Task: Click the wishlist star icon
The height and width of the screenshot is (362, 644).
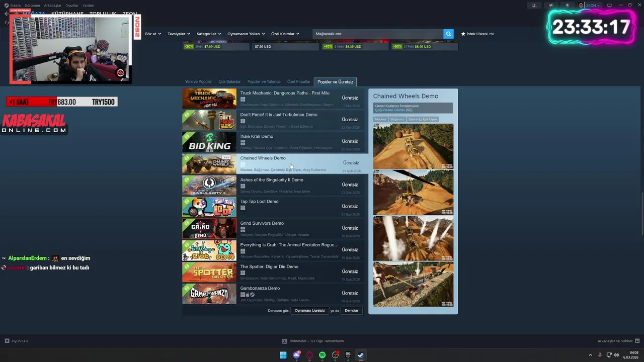Action: coord(463,34)
